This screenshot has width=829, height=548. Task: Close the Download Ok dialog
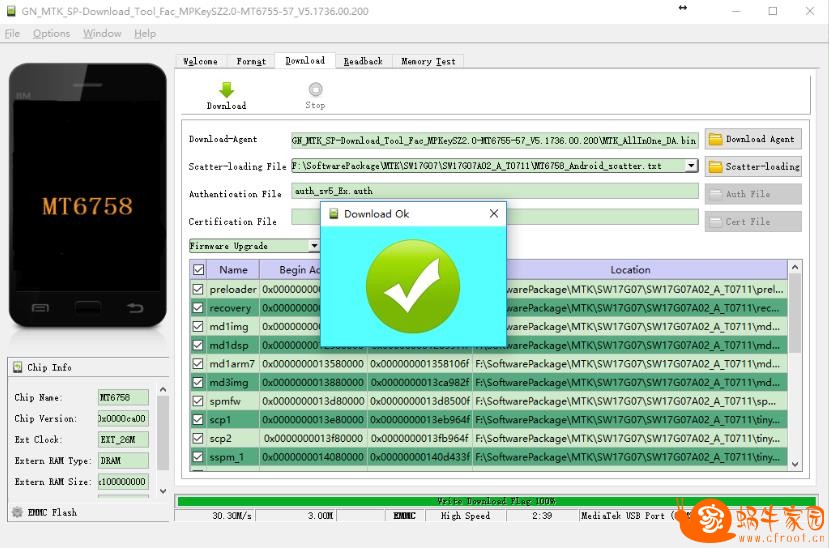coord(494,213)
